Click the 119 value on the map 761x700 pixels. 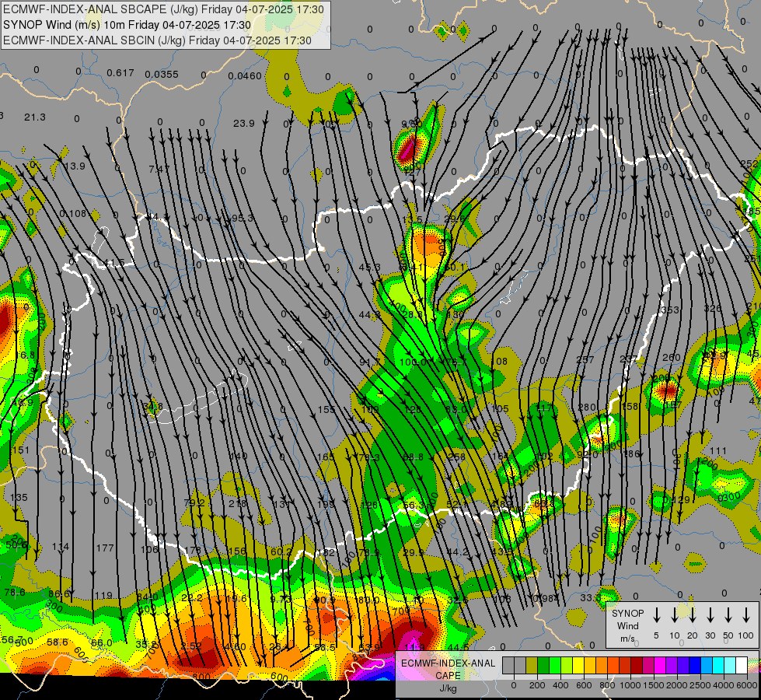tap(103, 595)
